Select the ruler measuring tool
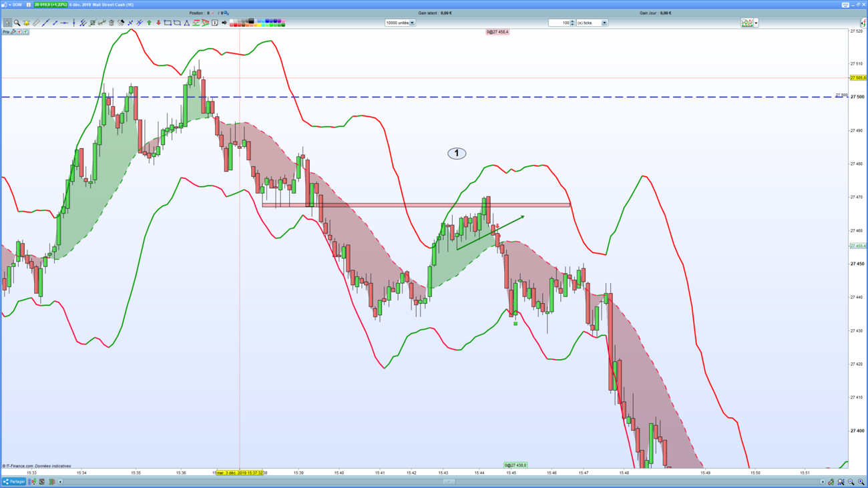 point(36,23)
